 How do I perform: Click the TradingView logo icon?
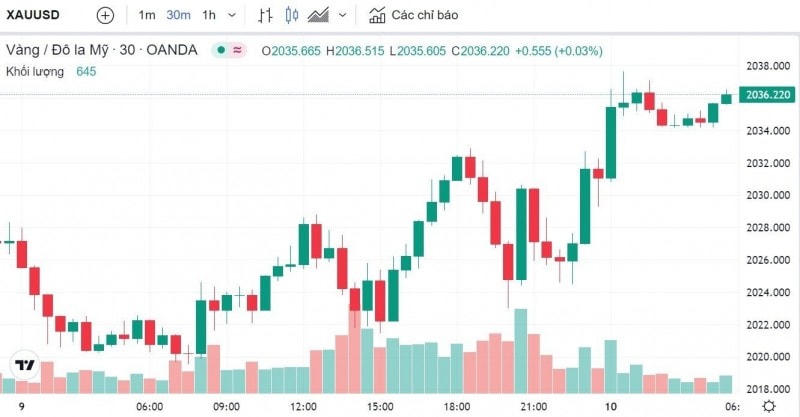pos(24,365)
